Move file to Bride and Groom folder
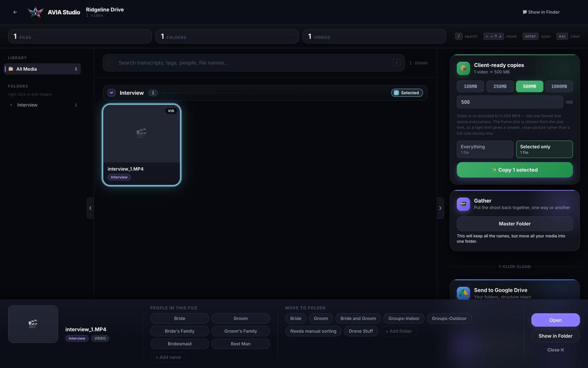The height and width of the screenshot is (368, 588). tap(358, 318)
